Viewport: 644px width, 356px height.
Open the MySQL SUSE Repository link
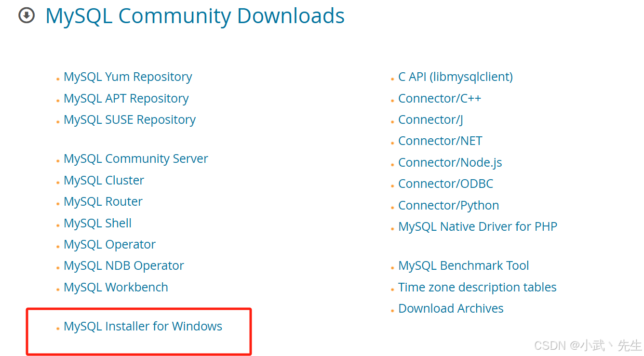tap(130, 119)
